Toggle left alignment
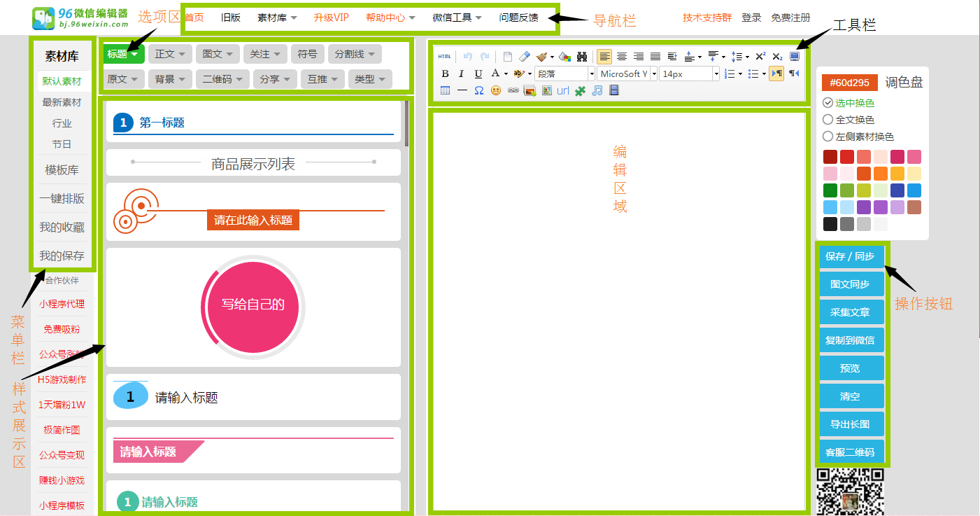Screen dimensions: 980x516 (604, 57)
